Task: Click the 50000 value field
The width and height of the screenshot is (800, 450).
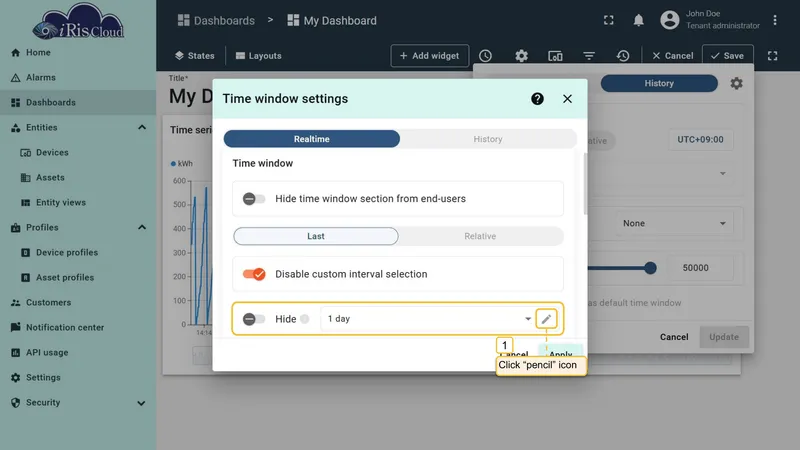Action: pos(699,268)
